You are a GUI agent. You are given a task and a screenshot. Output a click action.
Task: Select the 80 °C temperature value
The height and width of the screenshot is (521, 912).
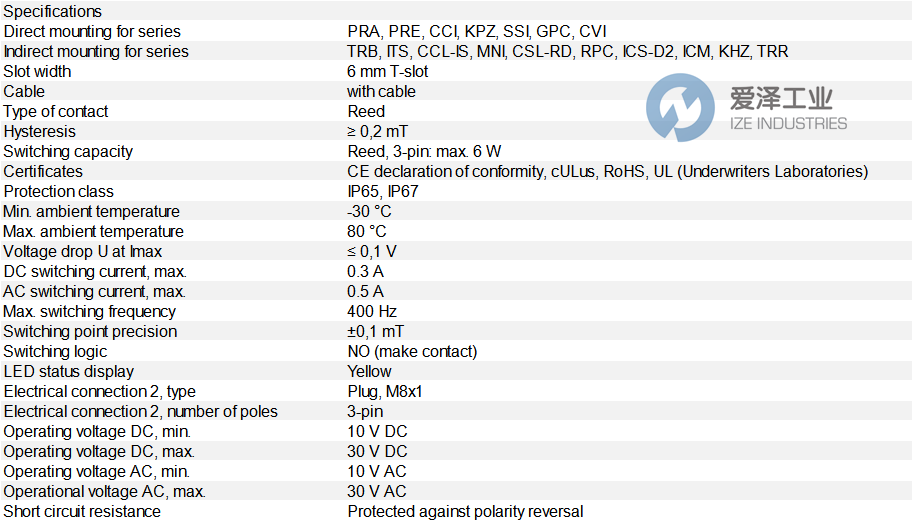point(367,231)
